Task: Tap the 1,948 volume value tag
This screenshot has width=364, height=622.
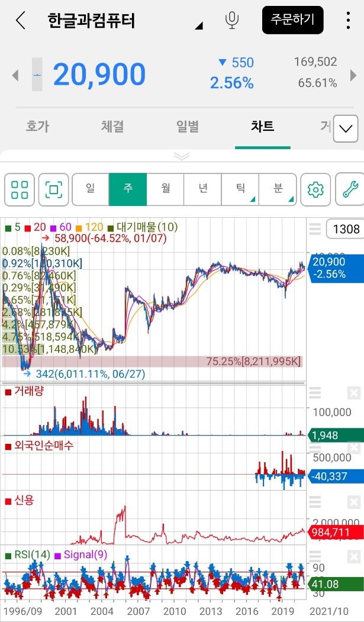Action: coord(336,435)
